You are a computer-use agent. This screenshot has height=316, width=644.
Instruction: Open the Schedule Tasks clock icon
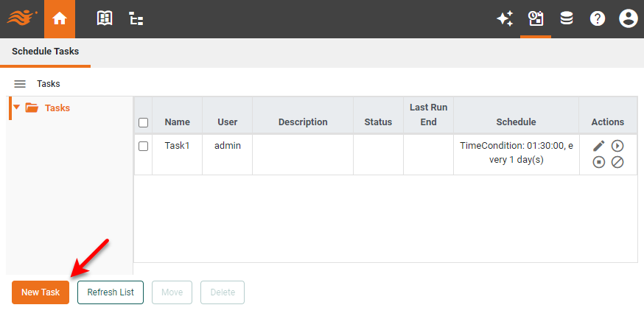point(536,19)
